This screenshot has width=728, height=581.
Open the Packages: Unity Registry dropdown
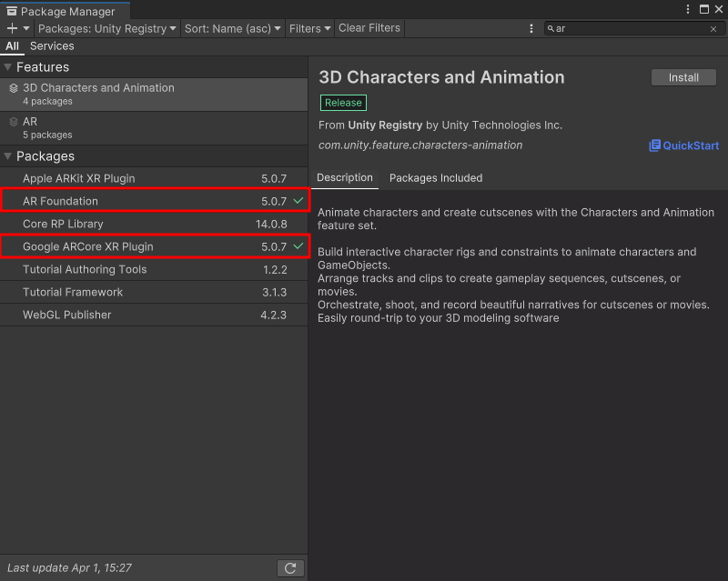[106, 28]
